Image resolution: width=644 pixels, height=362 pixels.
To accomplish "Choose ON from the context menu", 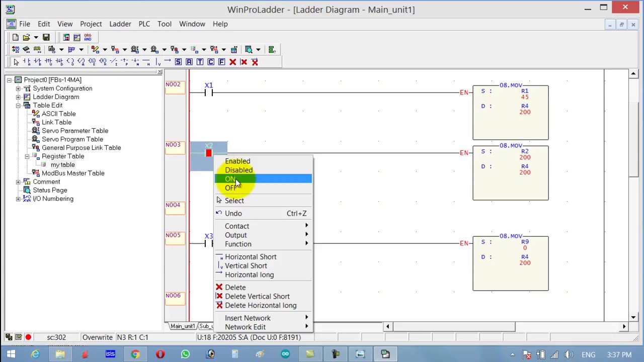I will [264, 179].
